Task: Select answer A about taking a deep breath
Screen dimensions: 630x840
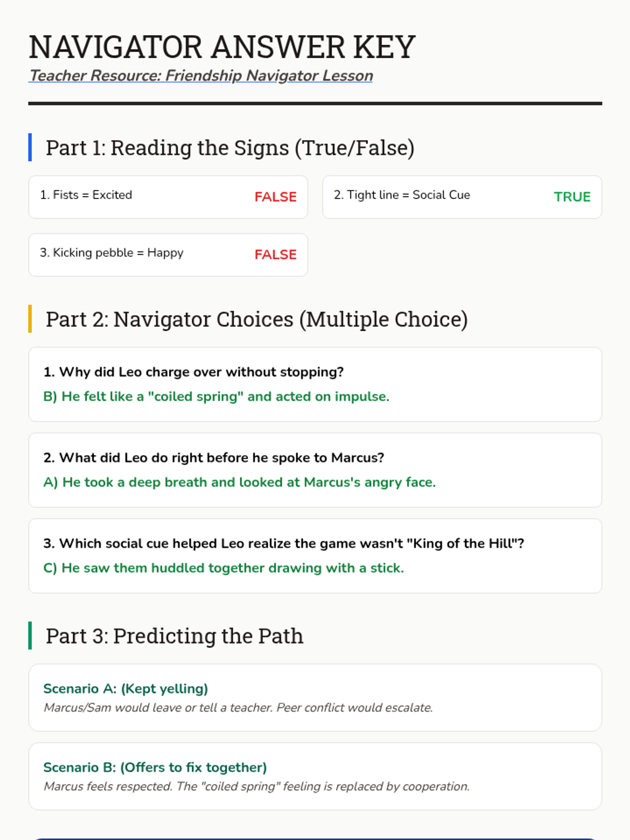Action: (x=239, y=482)
